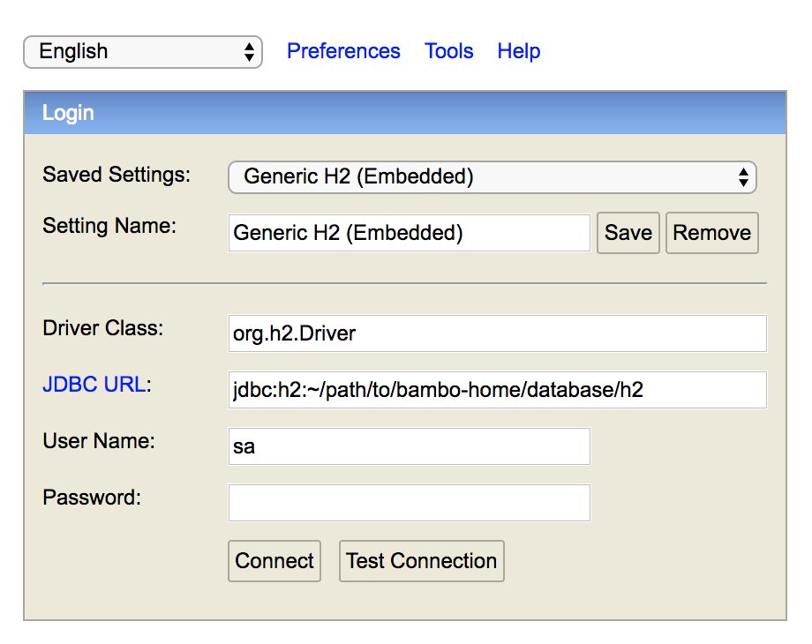Click the Save button
The width and height of the screenshot is (812, 644).
(628, 233)
